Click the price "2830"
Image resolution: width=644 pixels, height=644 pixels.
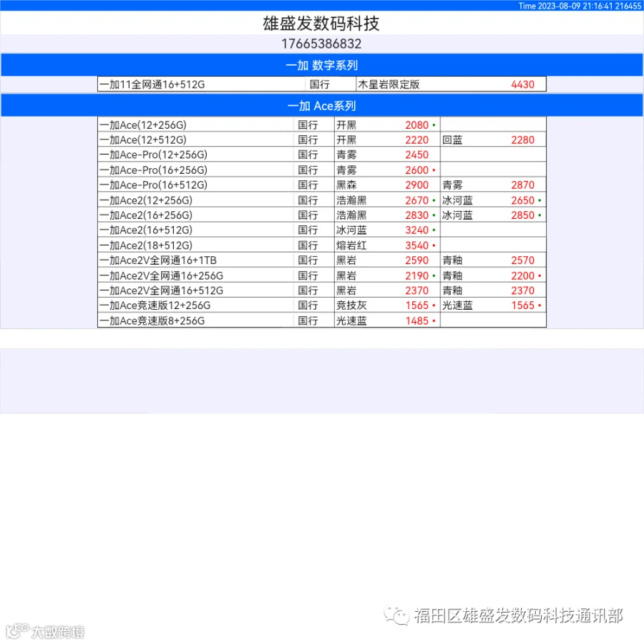pos(416,215)
